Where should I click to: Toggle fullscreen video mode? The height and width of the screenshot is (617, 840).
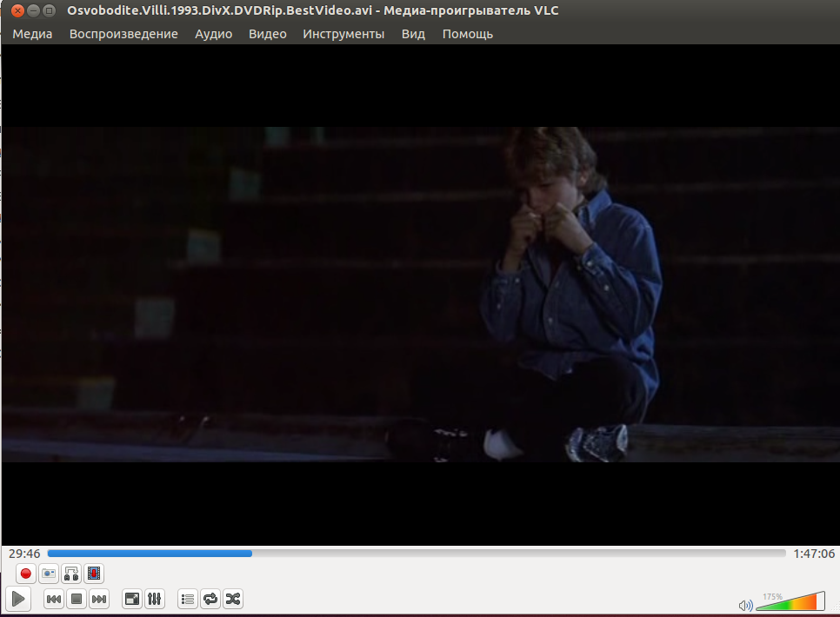(132, 599)
